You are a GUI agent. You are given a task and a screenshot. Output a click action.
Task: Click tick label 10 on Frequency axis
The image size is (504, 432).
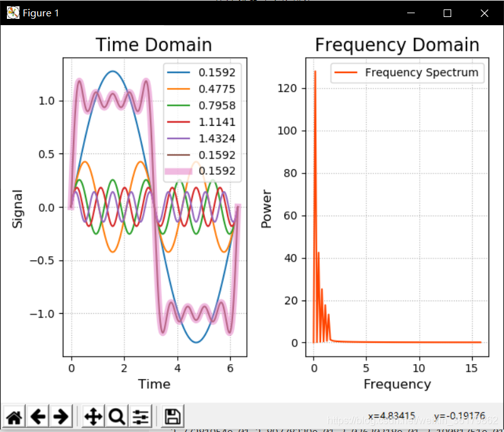click(x=419, y=368)
